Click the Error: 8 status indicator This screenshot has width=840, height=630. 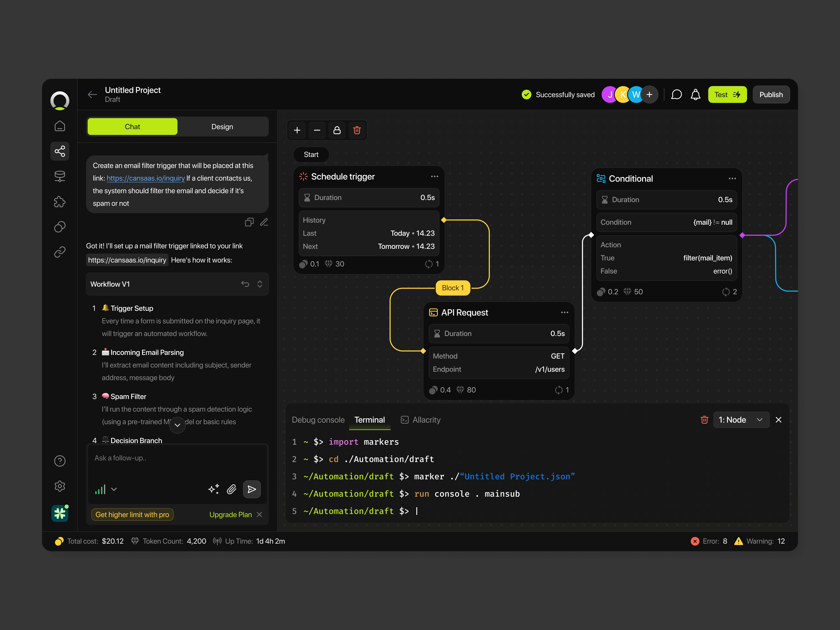[709, 541]
